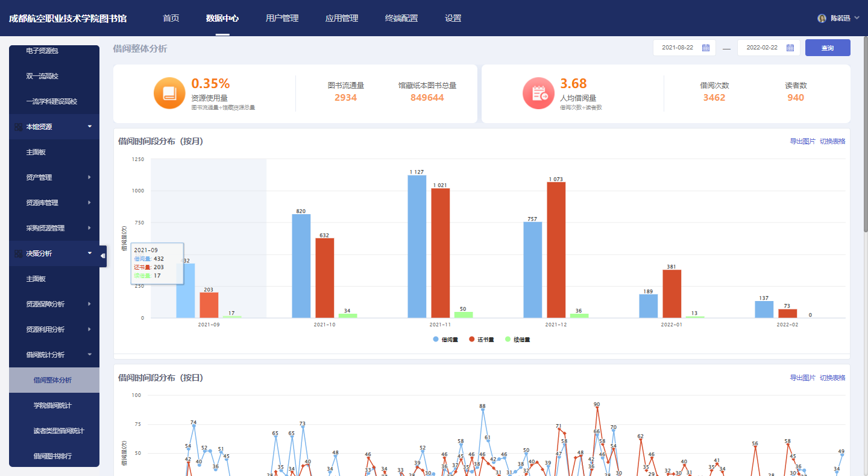
Task: Toggle the 还书量 legend series
Action: coord(482,340)
